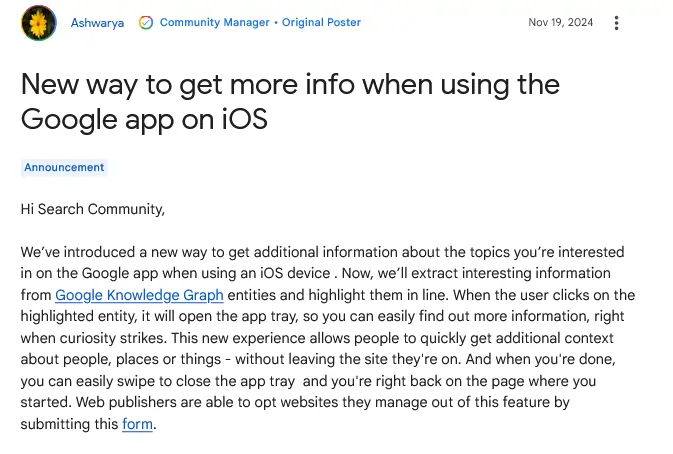
Task: Click the Community Manager label
Action: (x=215, y=22)
